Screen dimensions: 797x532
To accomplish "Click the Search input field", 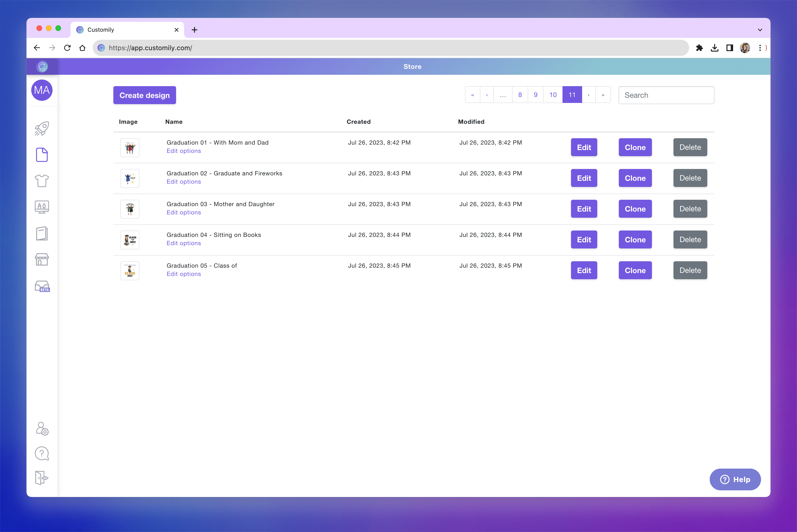I will click(666, 95).
